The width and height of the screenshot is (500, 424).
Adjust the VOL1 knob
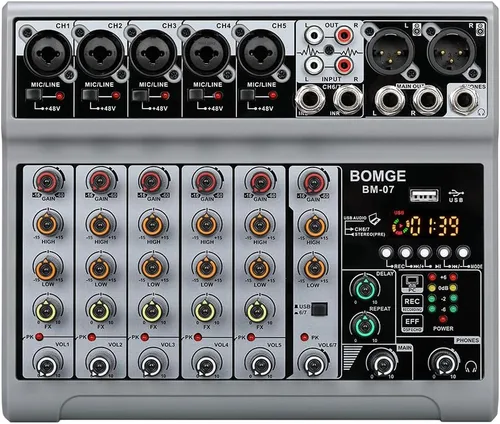tap(47, 364)
